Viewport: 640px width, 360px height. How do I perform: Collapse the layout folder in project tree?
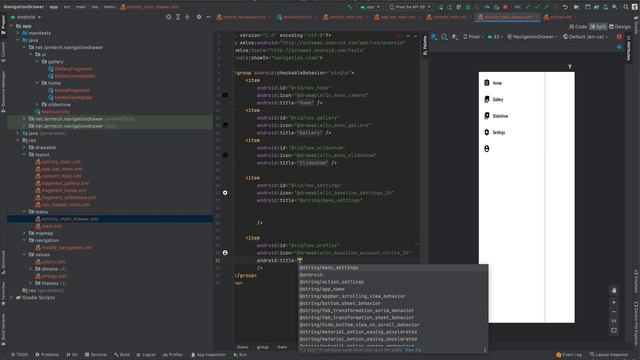click(x=24, y=155)
